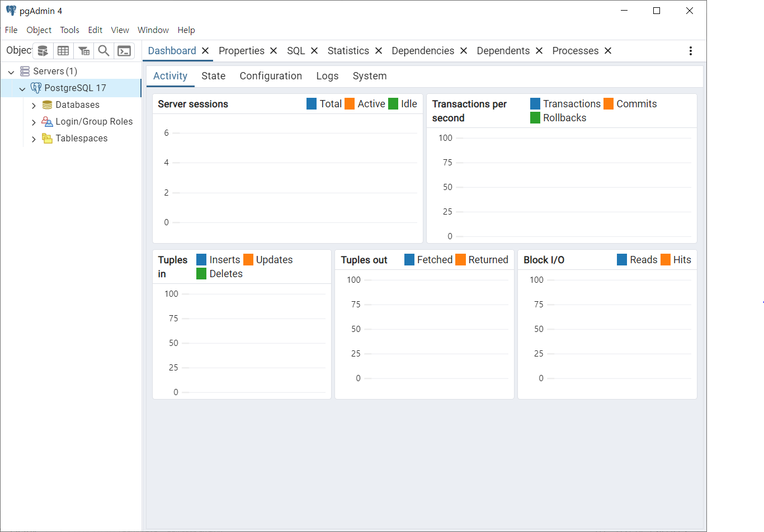Screen dimensions: 764x532
Task: Click the Deletes legend swatch
Action: (201, 274)
